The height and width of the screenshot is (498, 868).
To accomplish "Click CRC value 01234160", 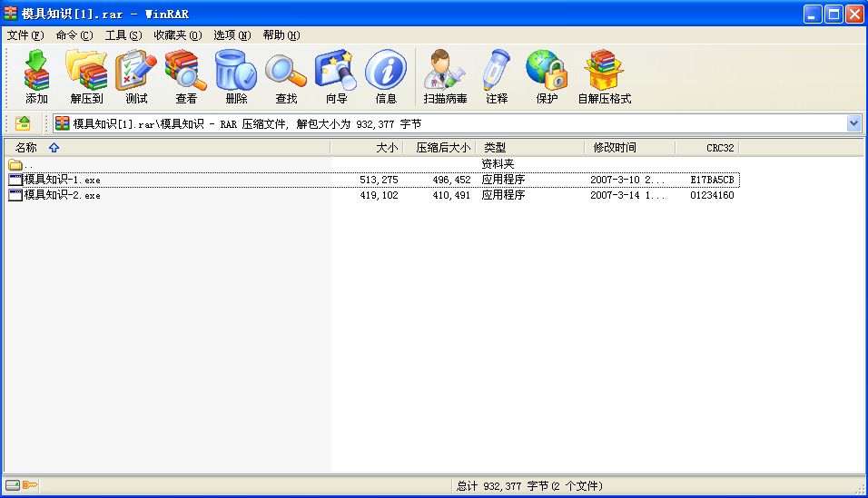I will click(x=712, y=195).
